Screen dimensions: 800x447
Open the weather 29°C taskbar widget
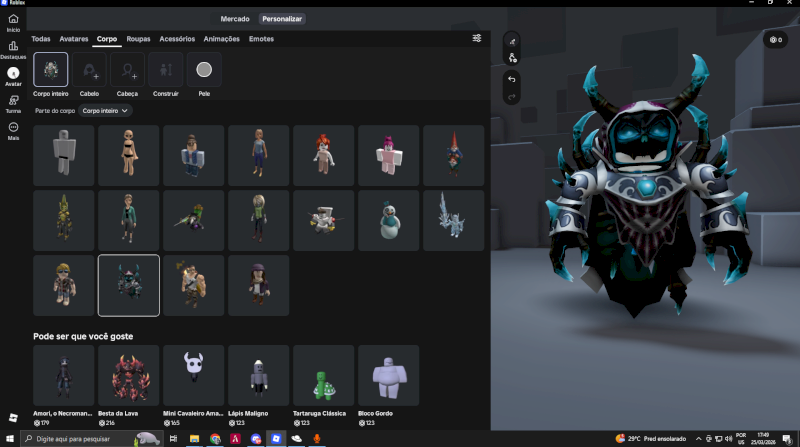[x=651, y=439]
